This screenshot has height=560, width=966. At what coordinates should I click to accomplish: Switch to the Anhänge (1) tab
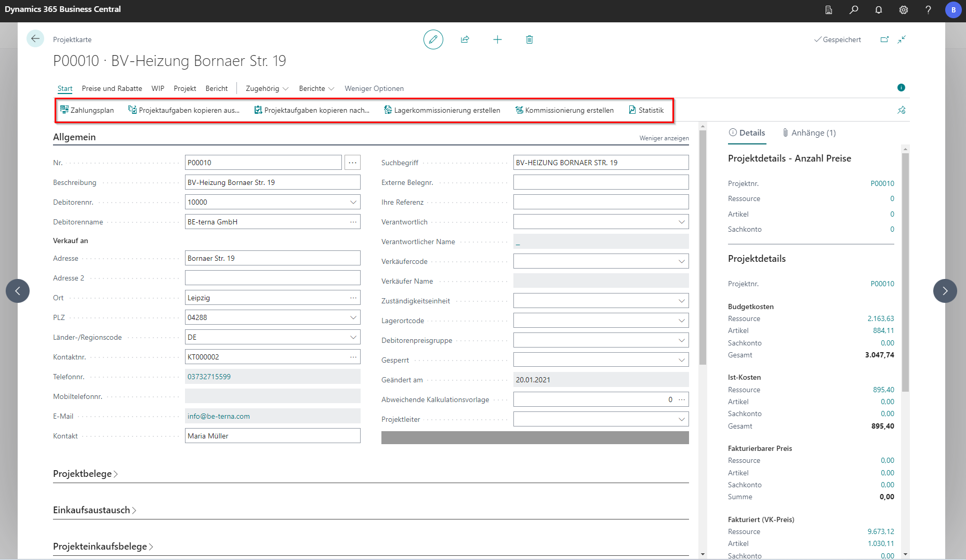click(x=809, y=133)
